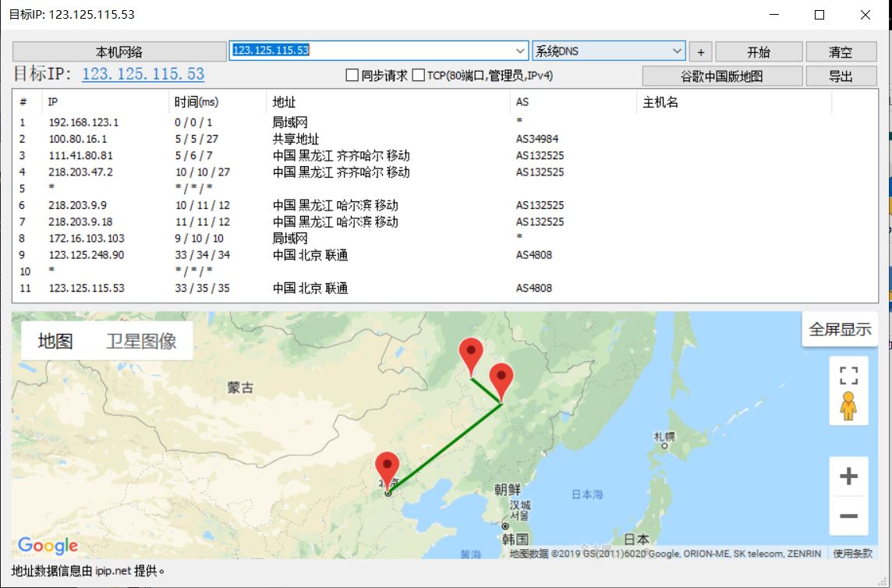892x588 pixels.
Task: Click the 谷歌中国版地图 button
Action: click(x=722, y=76)
